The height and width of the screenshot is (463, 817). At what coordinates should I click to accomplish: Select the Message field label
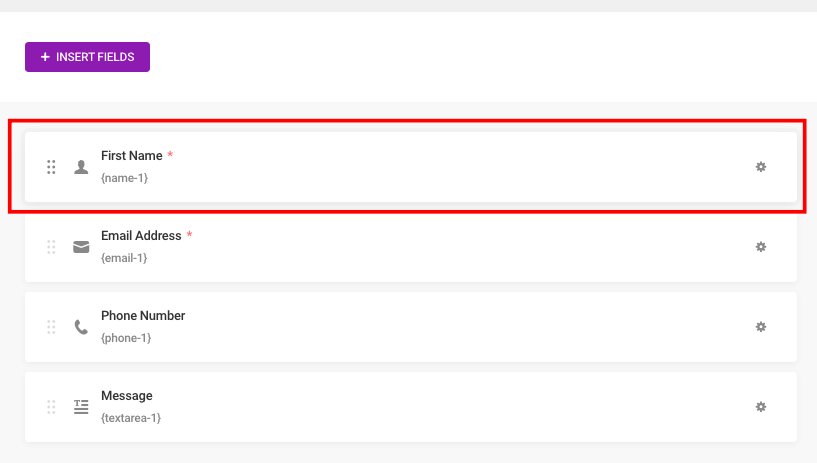[127, 395]
